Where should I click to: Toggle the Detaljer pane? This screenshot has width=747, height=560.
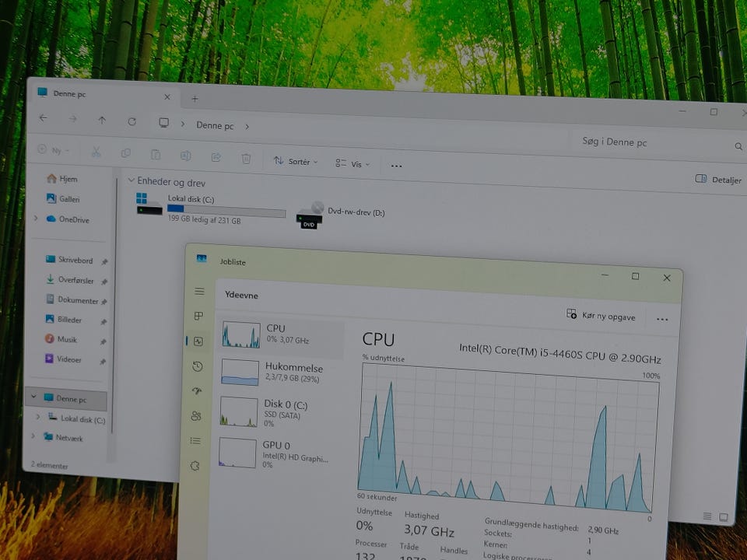coord(718,180)
